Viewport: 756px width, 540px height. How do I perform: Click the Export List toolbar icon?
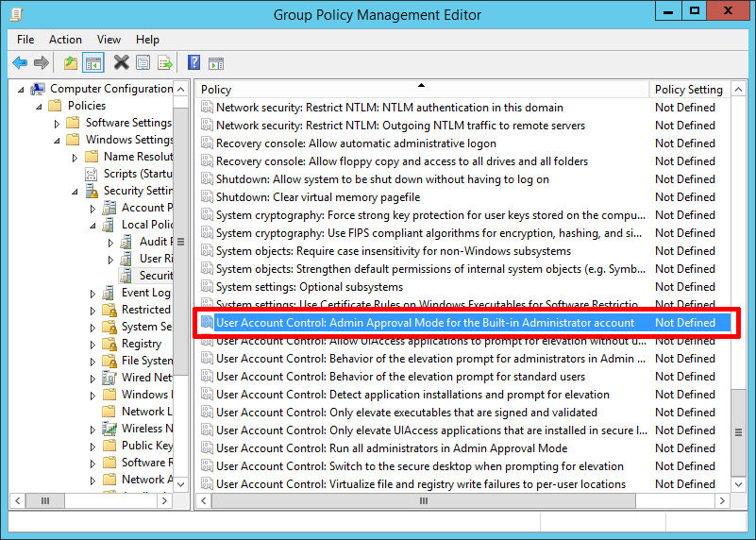click(164, 62)
